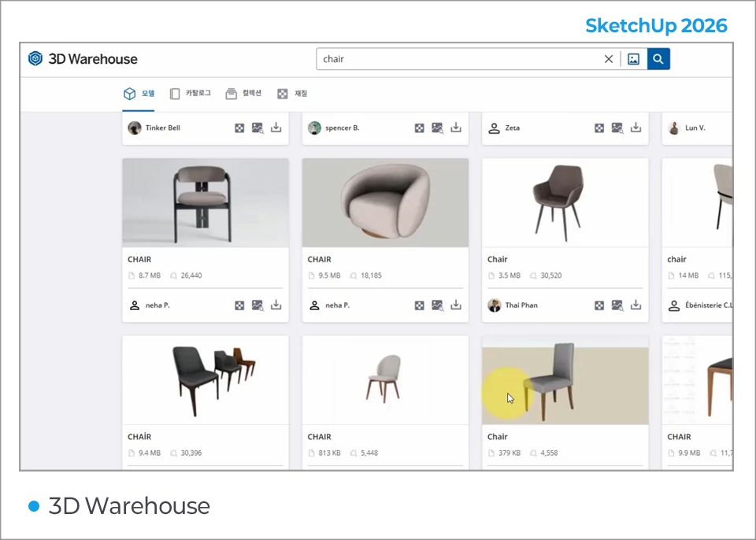Click the 3D Warehouse logo
Viewport: 756px width, 540px height.
click(83, 59)
